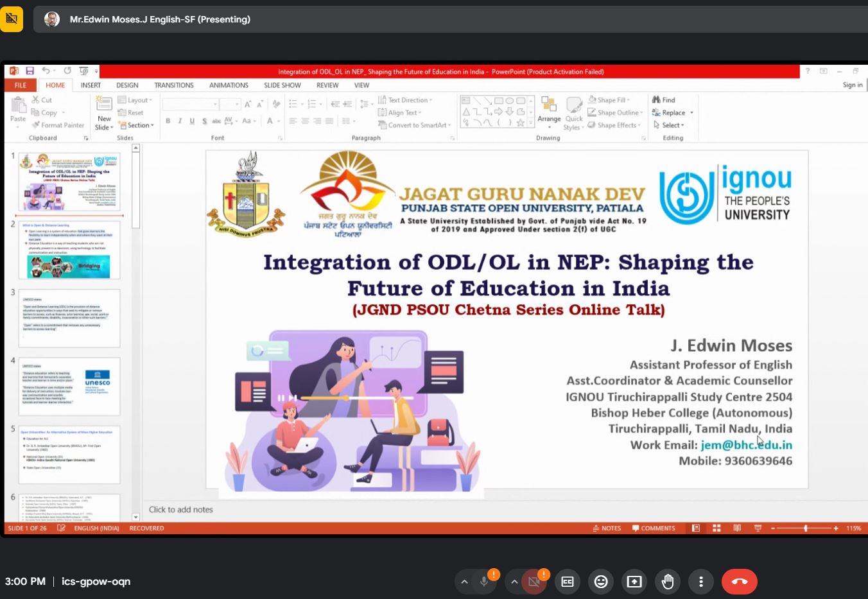The height and width of the screenshot is (599, 868).
Task: Raise your hand in the Meet call
Action: 668,582
